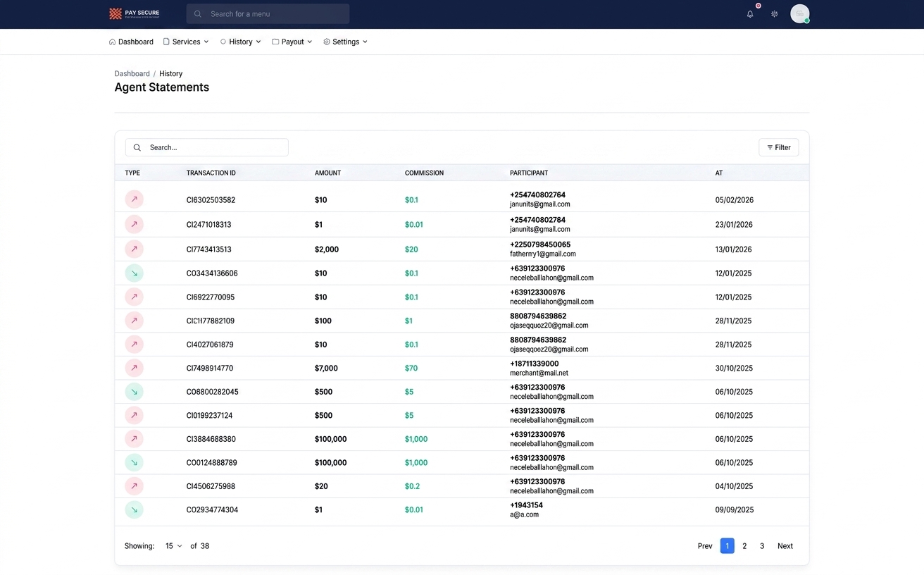The height and width of the screenshot is (575, 924).
Task: Click the arrow icon for CI6302503582
Action: (x=134, y=199)
